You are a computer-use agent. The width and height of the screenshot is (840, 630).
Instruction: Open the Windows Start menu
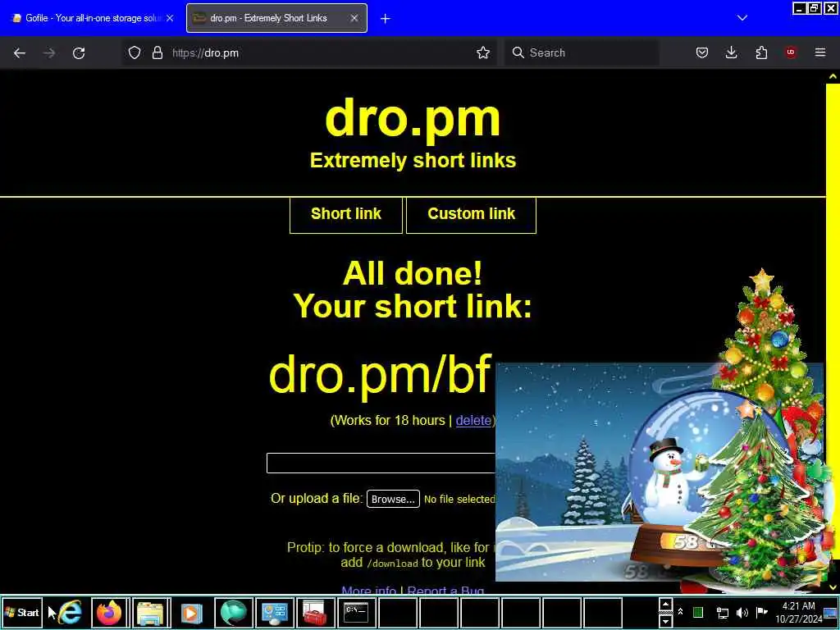click(x=22, y=612)
